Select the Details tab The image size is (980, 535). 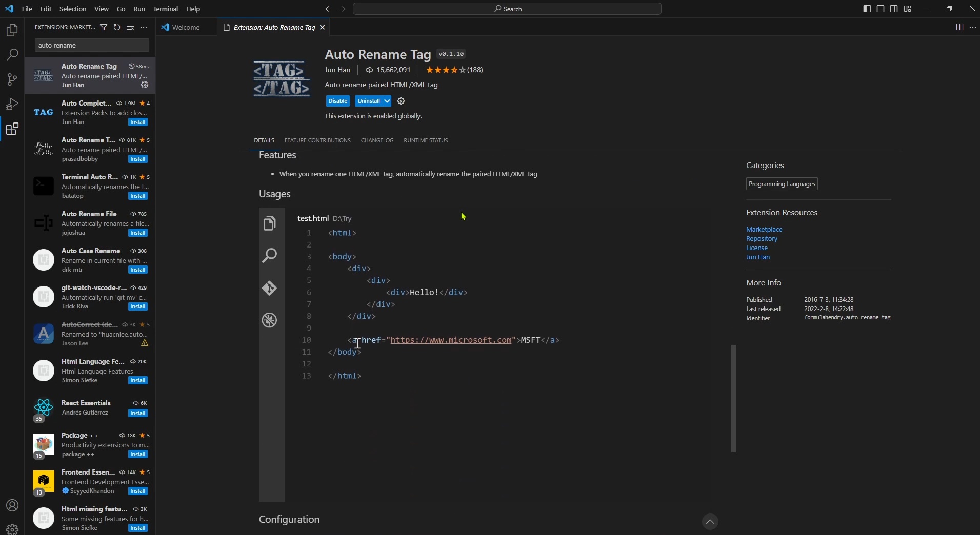264,140
